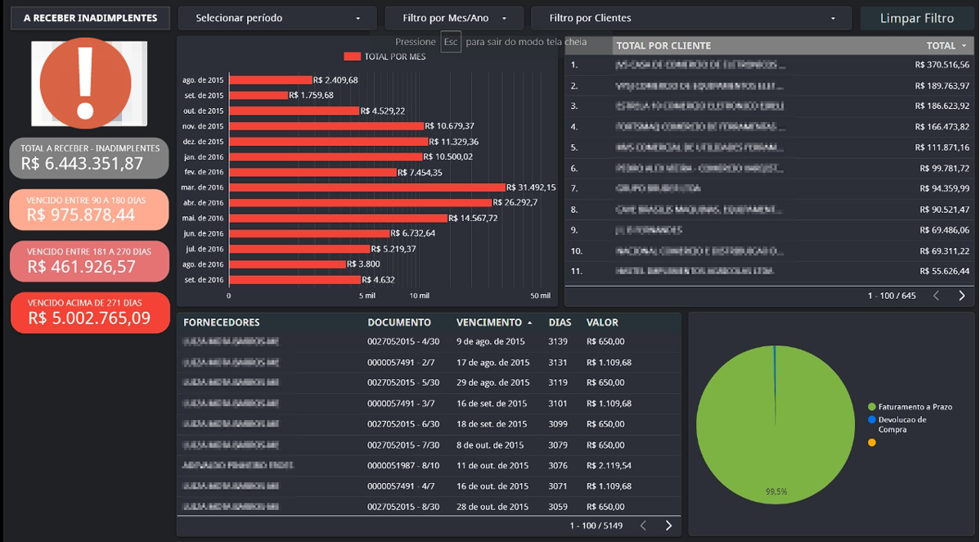Sort by VALOR column header
The height and width of the screenshot is (542, 980).
tap(602, 323)
